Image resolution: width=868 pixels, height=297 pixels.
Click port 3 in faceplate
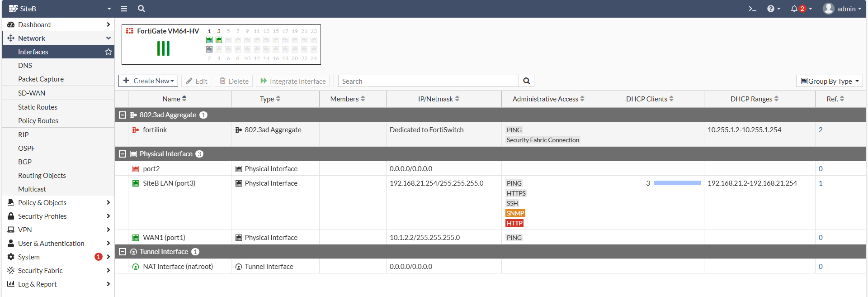pos(219,40)
